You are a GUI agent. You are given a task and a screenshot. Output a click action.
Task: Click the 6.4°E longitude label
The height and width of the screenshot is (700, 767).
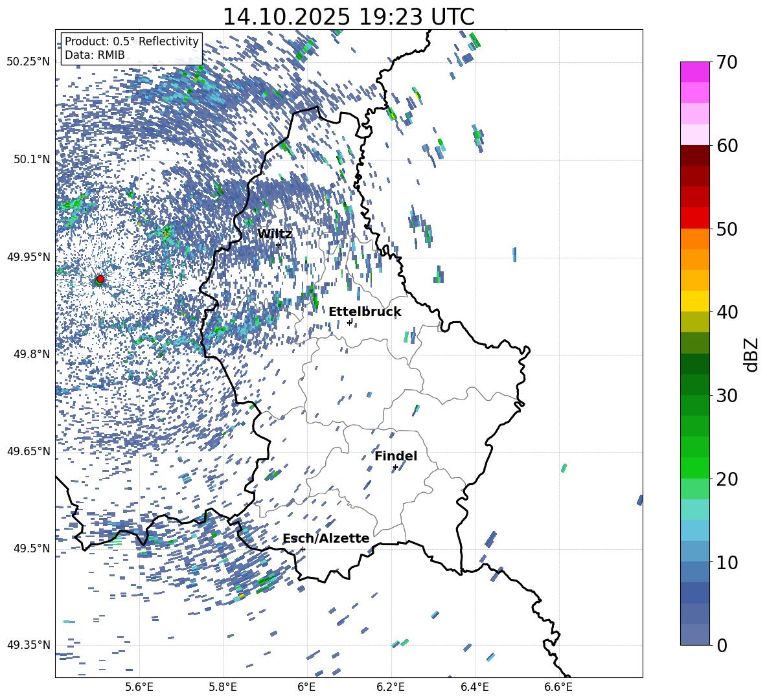pos(474,687)
